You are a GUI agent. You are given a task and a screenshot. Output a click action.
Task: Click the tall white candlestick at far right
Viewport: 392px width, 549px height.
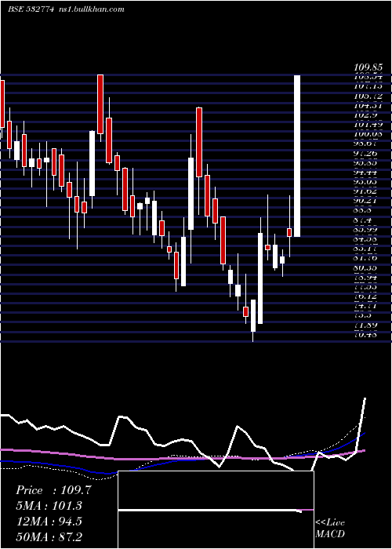[297, 156]
